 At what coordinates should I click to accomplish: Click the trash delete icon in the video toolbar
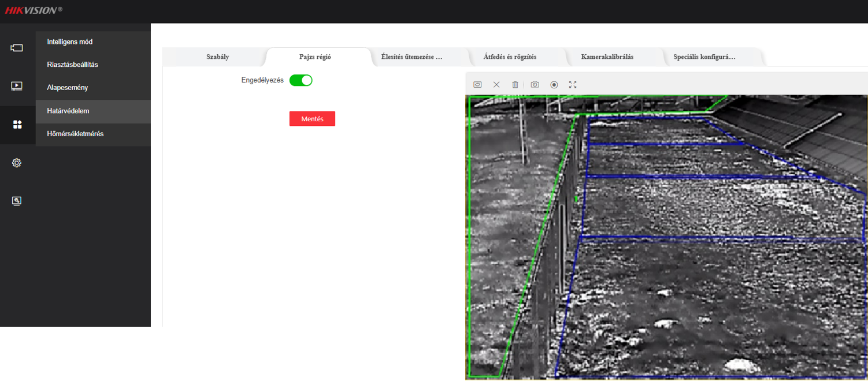coord(515,84)
